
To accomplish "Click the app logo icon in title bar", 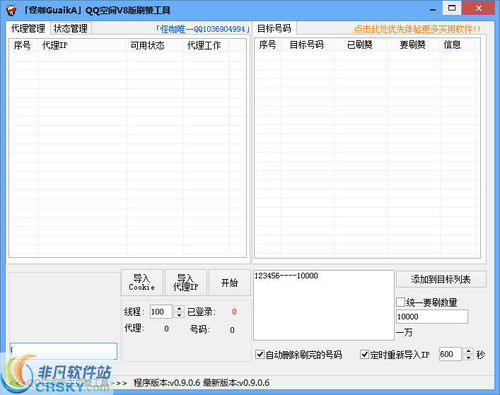I will (x=11, y=10).
